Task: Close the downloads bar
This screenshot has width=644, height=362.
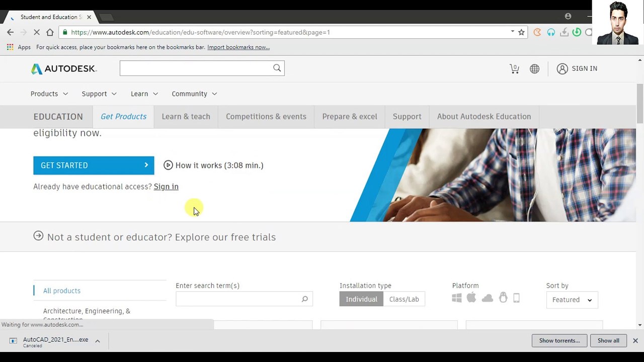Action: point(635,341)
